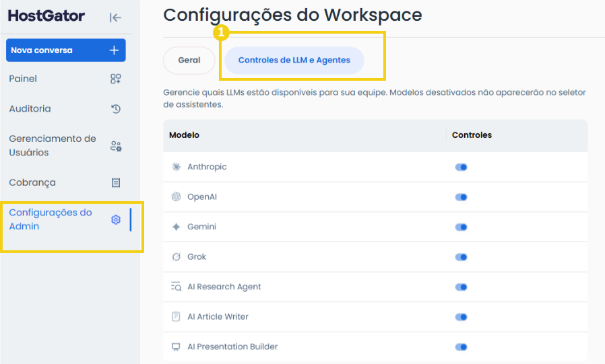
Task: Switch to the Geral tab
Action: (189, 61)
